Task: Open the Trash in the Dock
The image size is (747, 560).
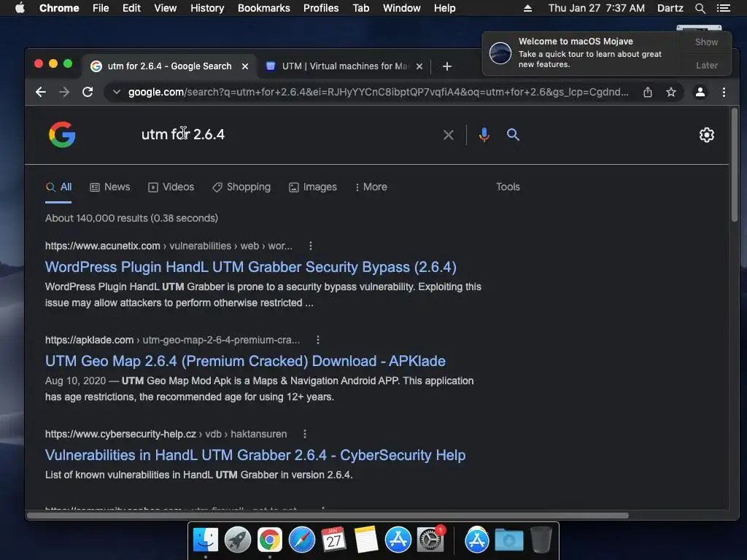Action: (x=541, y=540)
